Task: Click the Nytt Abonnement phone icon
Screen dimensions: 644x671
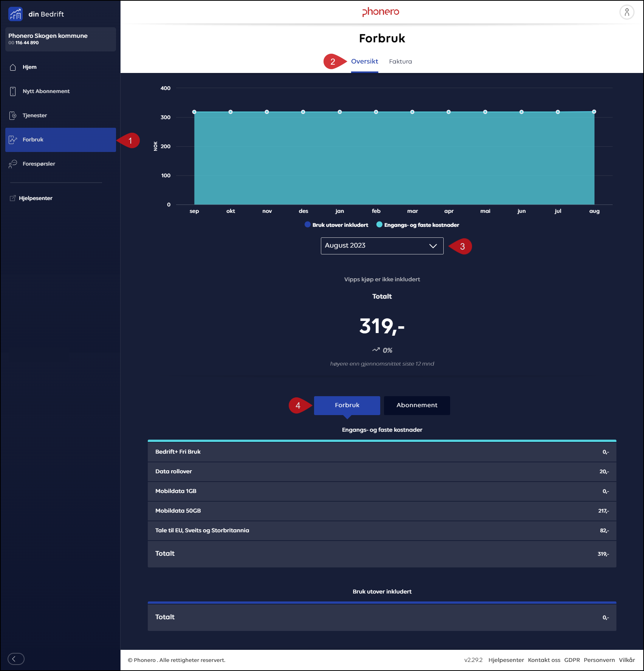Action: (x=13, y=91)
